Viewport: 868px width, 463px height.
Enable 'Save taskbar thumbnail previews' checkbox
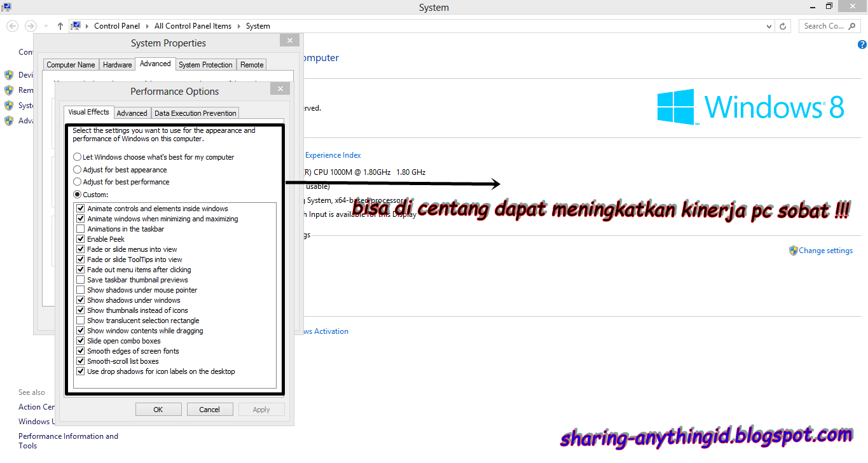coord(80,280)
